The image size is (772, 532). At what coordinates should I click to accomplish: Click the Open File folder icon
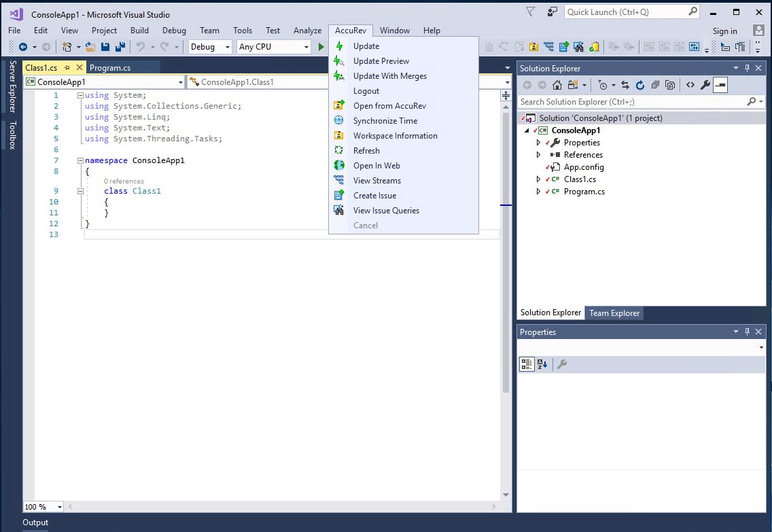[x=90, y=47]
